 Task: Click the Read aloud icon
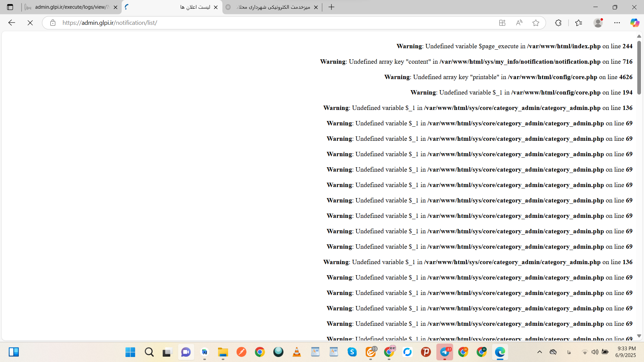coord(519,23)
